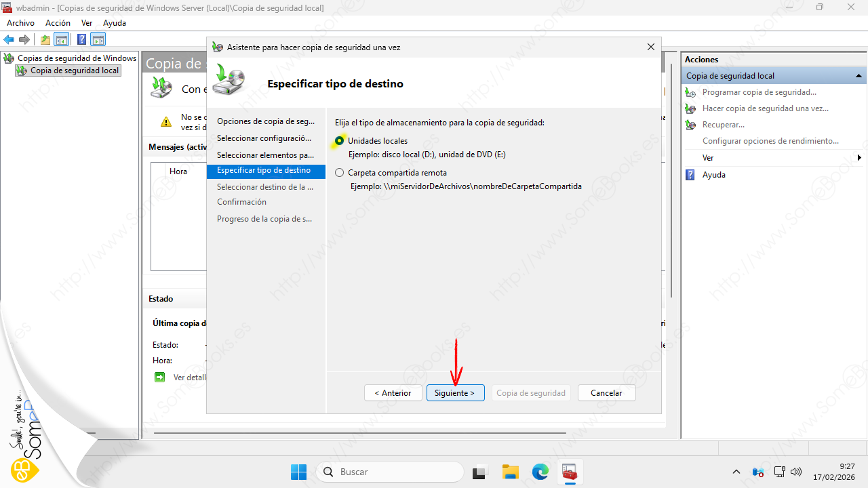Expand the Ver submenu arrow
Viewport: 868px width, 488px height.
859,158
